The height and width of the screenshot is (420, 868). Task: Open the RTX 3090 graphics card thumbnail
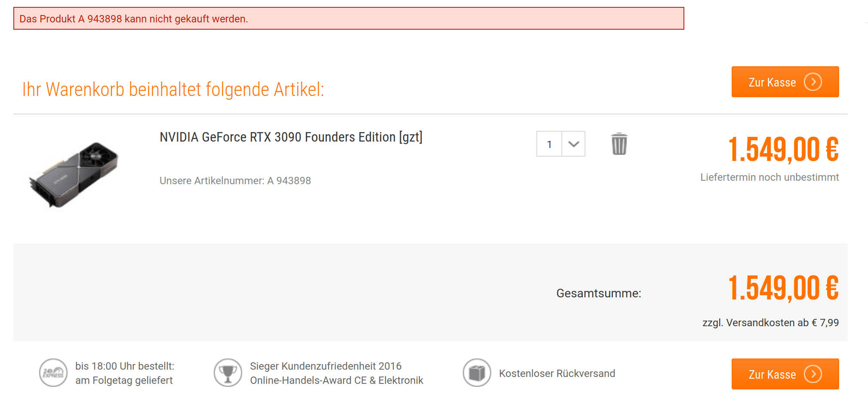pyautogui.click(x=74, y=175)
